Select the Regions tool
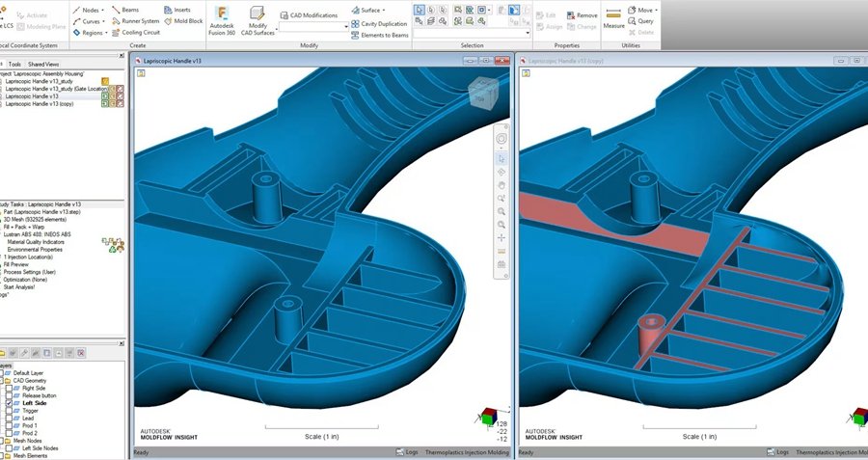The image size is (868, 460). pos(89,33)
